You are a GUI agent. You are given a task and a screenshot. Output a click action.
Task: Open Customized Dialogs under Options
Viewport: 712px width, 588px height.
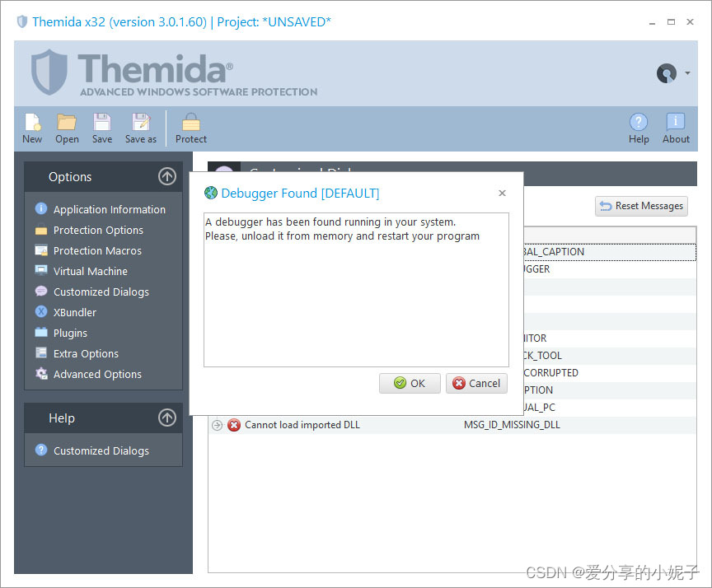(x=101, y=292)
